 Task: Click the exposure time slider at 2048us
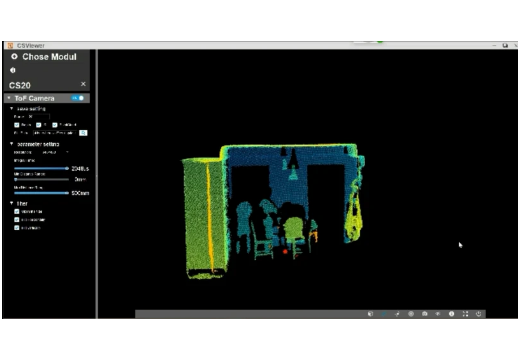point(41,168)
